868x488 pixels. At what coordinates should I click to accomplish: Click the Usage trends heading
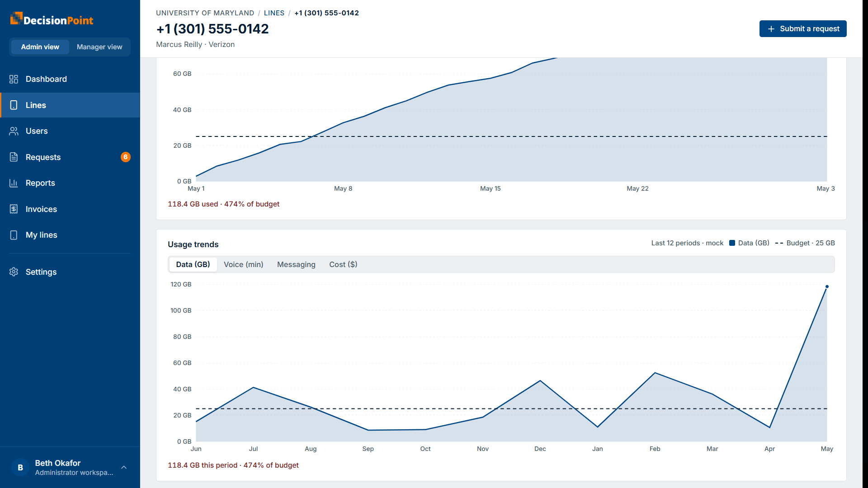click(x=193, y=244)
